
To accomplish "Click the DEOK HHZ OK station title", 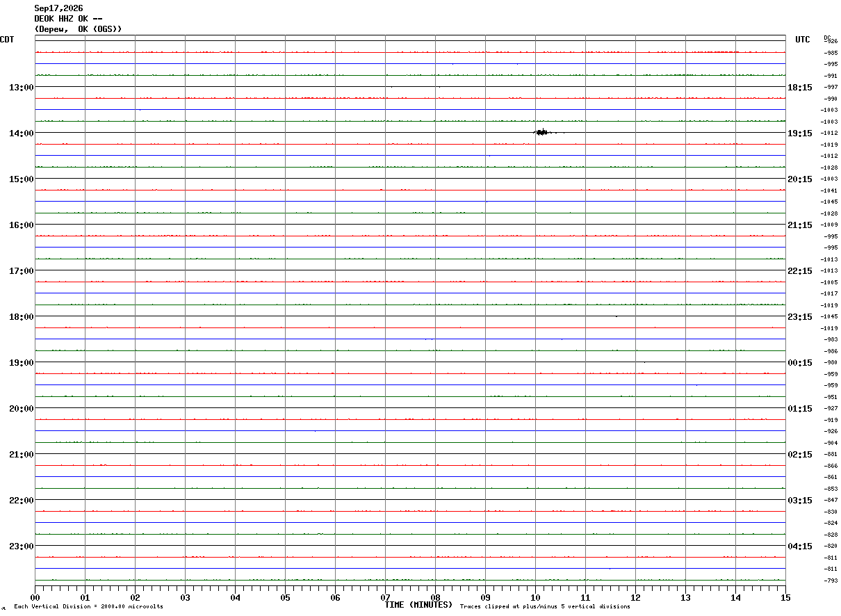I will 69,19.
